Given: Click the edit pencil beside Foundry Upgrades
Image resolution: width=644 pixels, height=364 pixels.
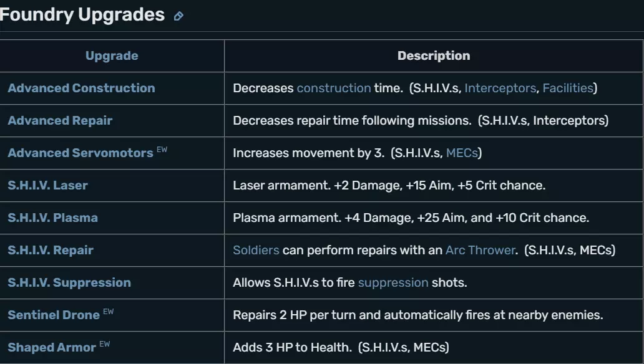Looking at the screenshot, I should (x=178, y=16).
